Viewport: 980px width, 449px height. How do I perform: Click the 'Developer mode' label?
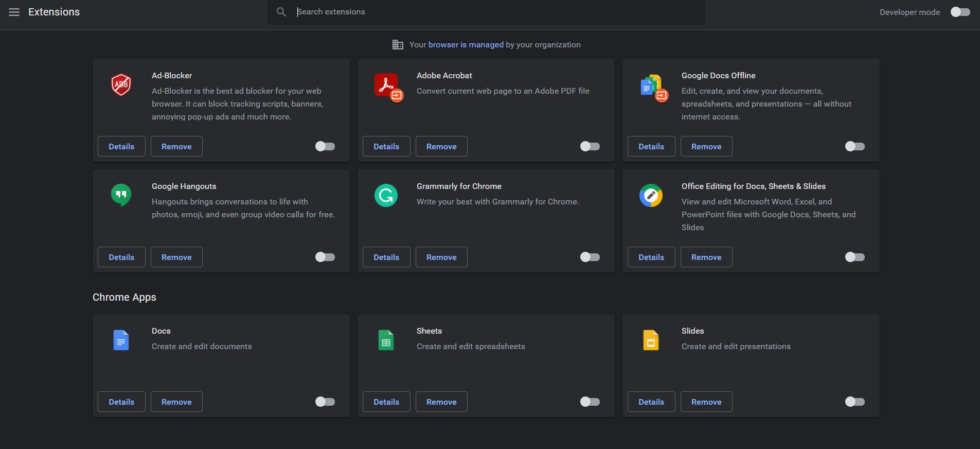(910, 12)
